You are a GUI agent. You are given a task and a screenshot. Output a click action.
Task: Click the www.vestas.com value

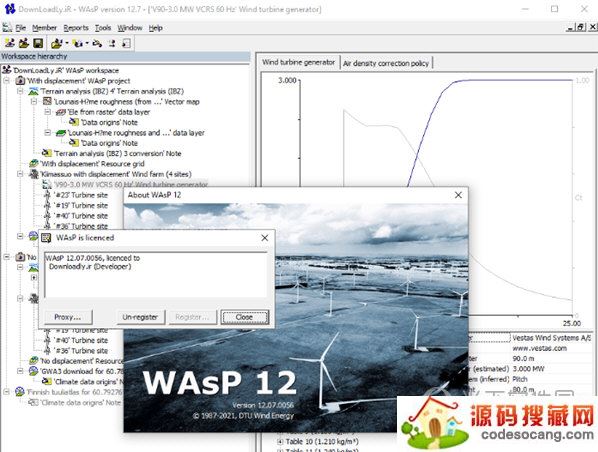[x=540, y=348]
